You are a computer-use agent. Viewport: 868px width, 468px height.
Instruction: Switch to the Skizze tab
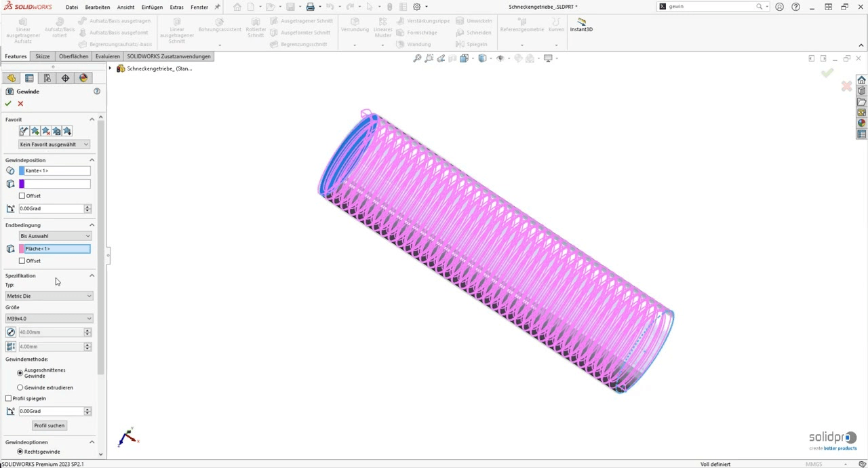[42, 56]
